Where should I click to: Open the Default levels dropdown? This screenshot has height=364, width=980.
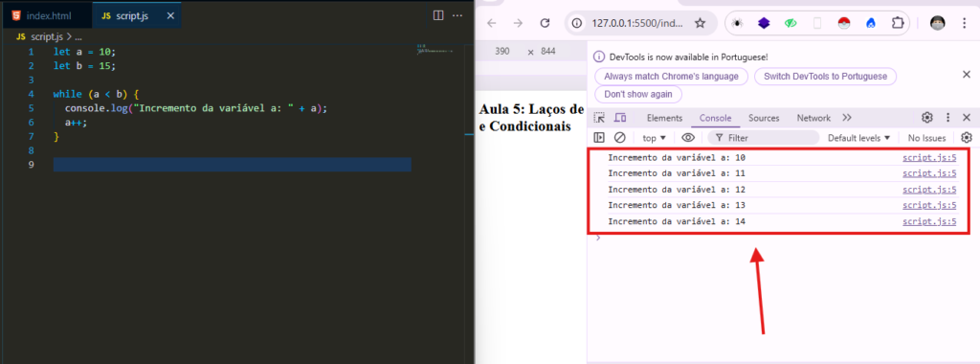[858, 138]
